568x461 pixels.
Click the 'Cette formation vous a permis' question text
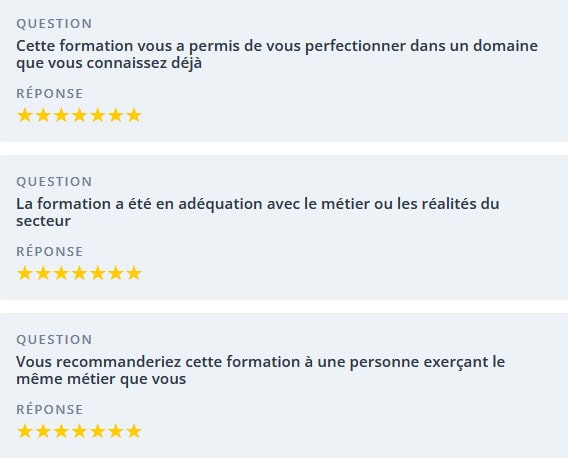pos(277,54)
